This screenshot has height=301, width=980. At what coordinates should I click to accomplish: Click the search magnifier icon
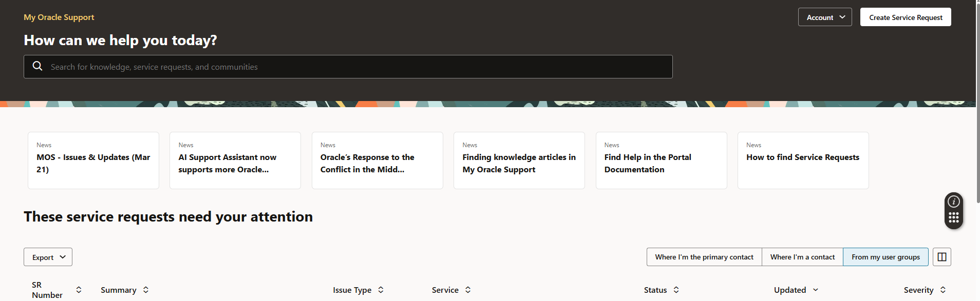click(x=37, y=66)
